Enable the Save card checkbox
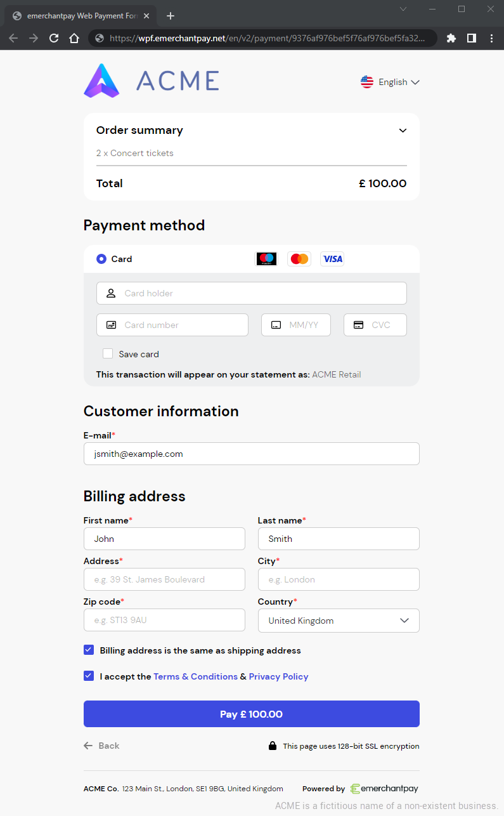 pos(108,353)
